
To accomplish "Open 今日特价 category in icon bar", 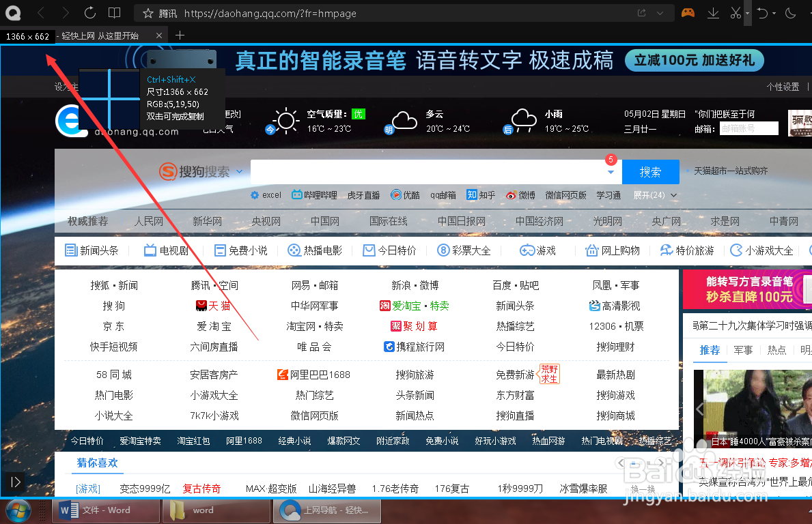I will point(389,250).
